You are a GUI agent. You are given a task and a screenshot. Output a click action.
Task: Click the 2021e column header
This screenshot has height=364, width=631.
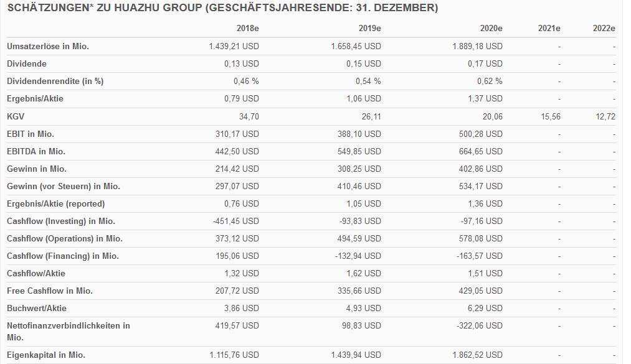click(549, 29)
